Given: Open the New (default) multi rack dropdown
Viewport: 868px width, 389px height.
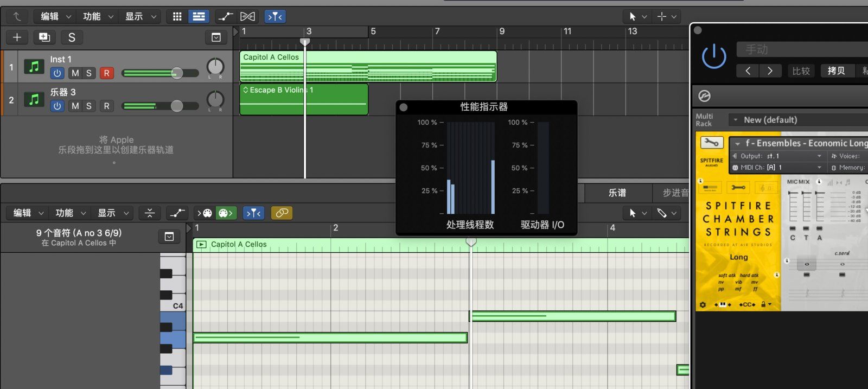Looking at the screenshot, I should [797, 120].
